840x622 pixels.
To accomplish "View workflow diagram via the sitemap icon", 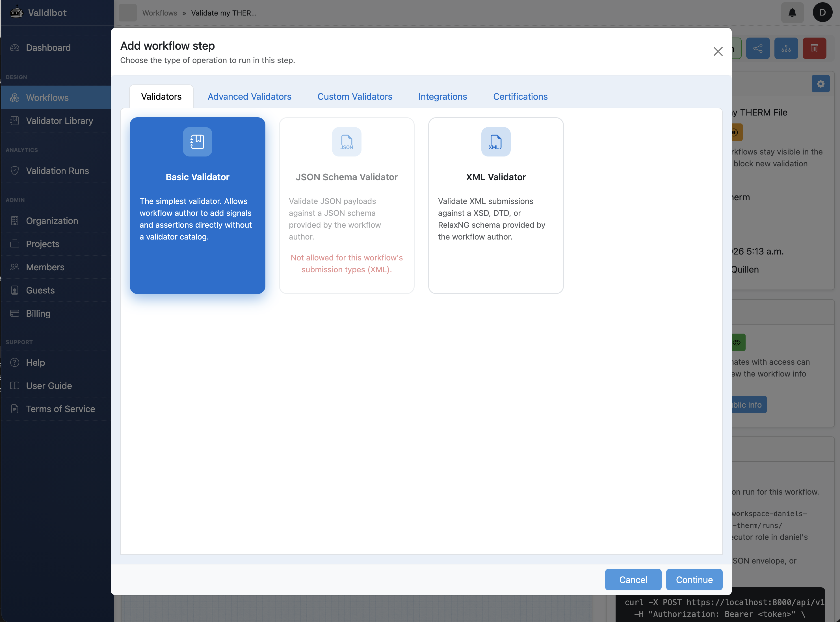I will [x=786, y=48].
